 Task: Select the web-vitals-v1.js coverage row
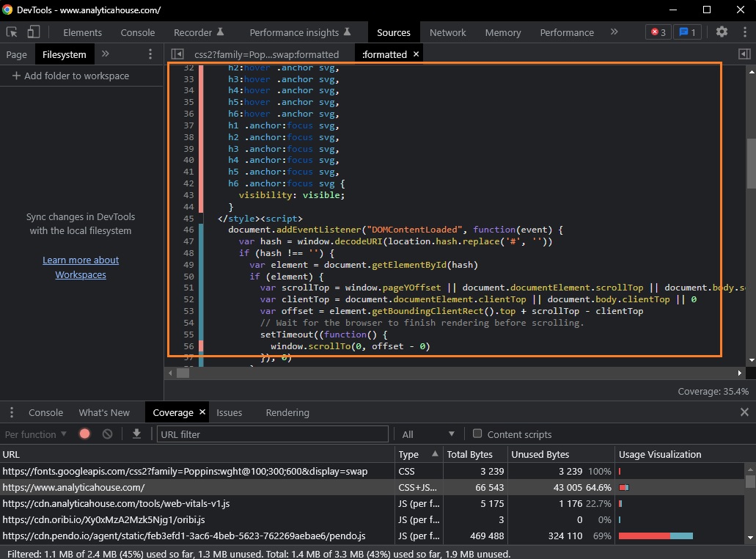tap(373, 503)
